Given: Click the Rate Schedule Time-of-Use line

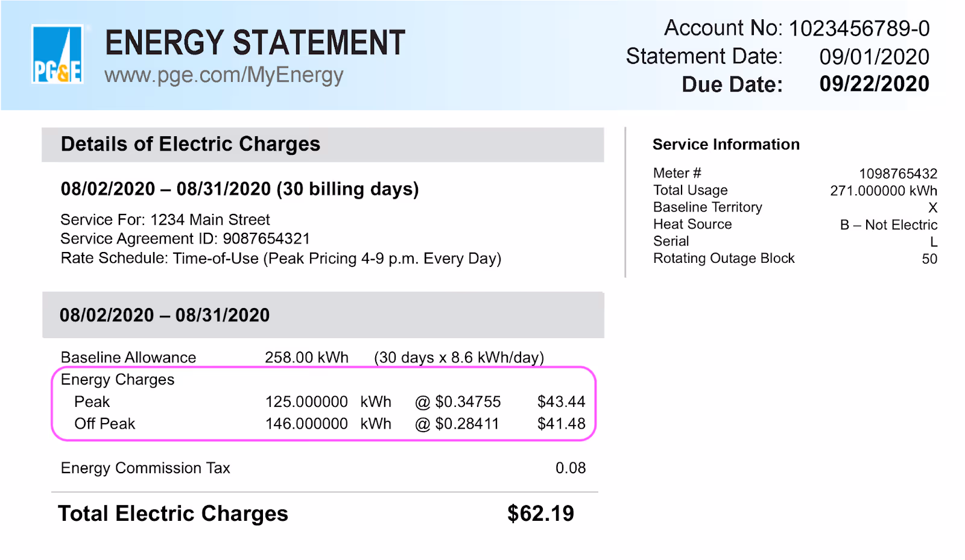Looking at the screenshot, I should [x=281, y=259].
